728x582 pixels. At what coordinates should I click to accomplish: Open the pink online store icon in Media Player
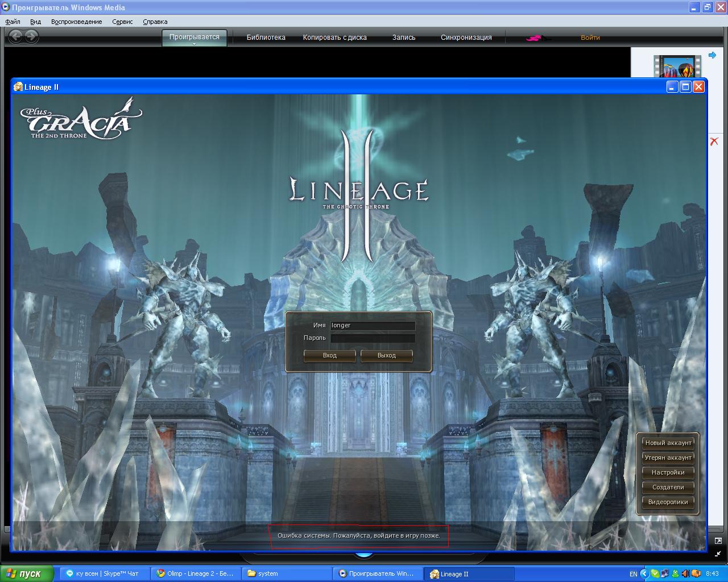(537, 38)
